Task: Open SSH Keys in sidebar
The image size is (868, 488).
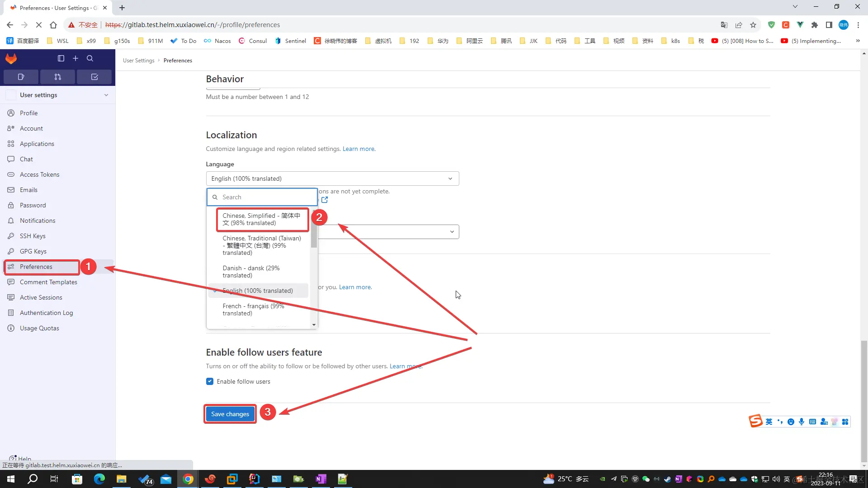Action: click(33, 236)
